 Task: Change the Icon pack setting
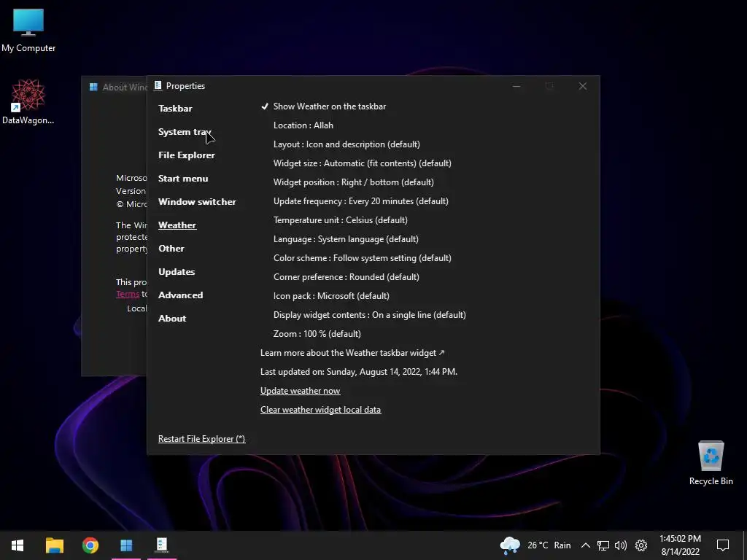click(x=331, y=296)
